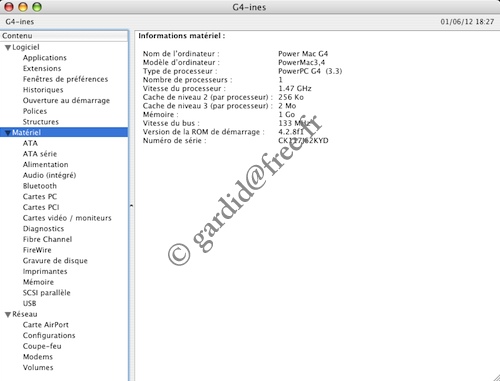Viewport: 500px width, 381px height.
Task: Select Applications in the Logiciel section
Action: pyautogui.click(x=45, y=58)
